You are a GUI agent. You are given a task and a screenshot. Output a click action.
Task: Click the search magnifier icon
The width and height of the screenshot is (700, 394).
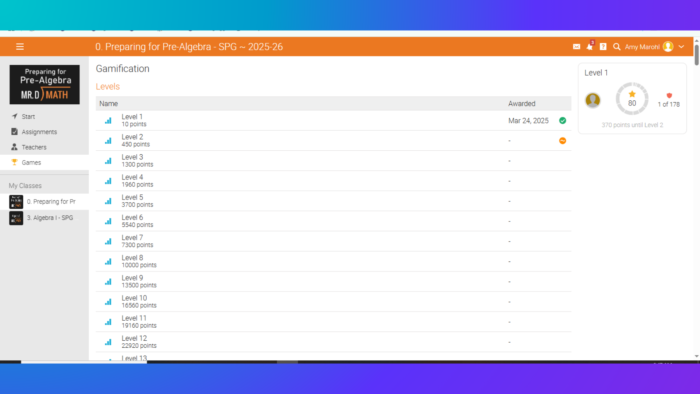pyautogui.click(x=617, y=46)
